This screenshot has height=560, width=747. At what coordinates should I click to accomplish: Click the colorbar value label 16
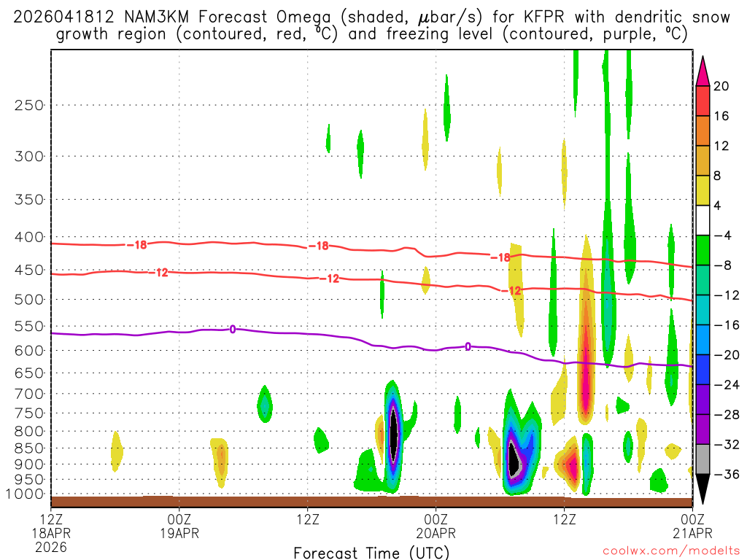(721, 116)
